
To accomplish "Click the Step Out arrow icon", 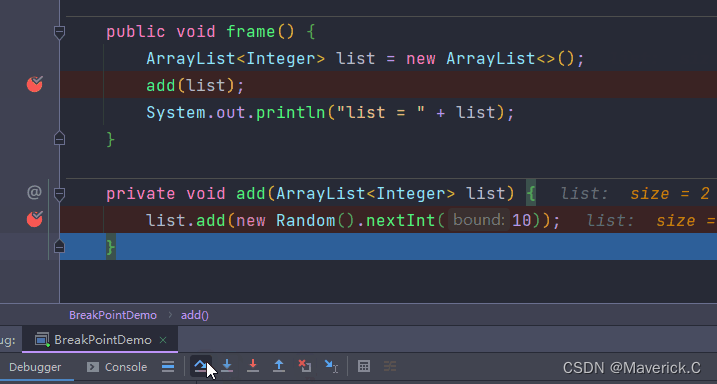I will coord(279,366).
